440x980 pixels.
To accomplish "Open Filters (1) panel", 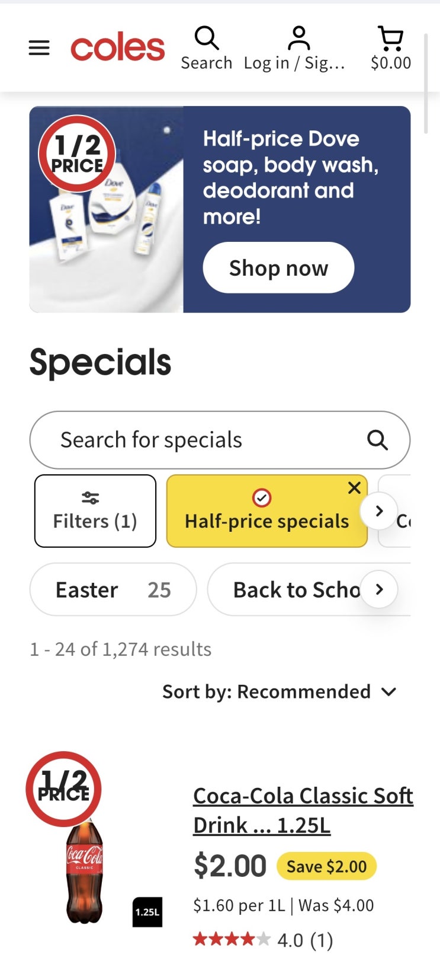I will click(95, 511).
